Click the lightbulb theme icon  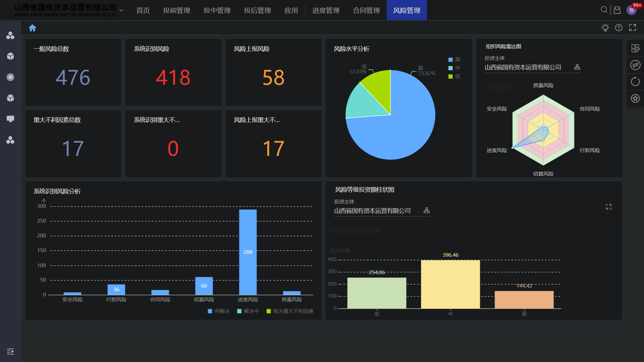click(x=605, y=28)
